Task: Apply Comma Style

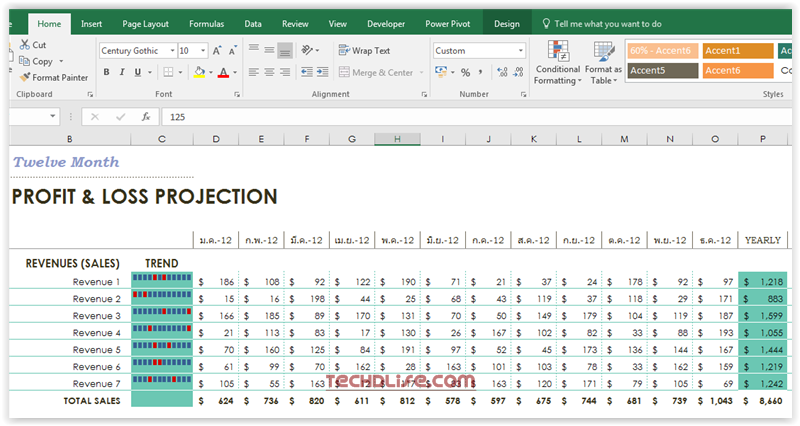Action: tap(481, 72)
